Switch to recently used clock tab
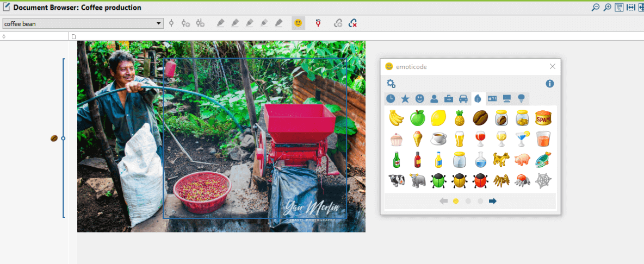Screen dimensions: 644x264 pyautogui.click(x=391, y=98)
